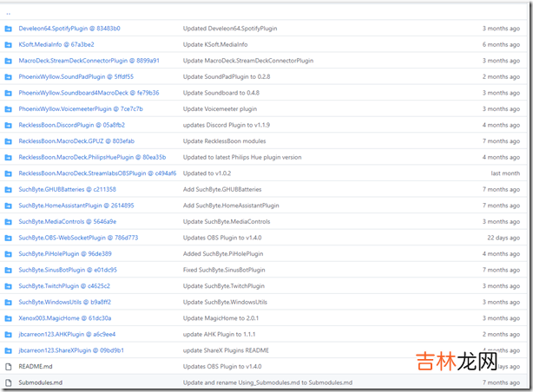The height and width of the screenshot is (392, 533).
Task: Open commit 'update AHK Plugin to 1.1.1'
Action: click(220, 334)
